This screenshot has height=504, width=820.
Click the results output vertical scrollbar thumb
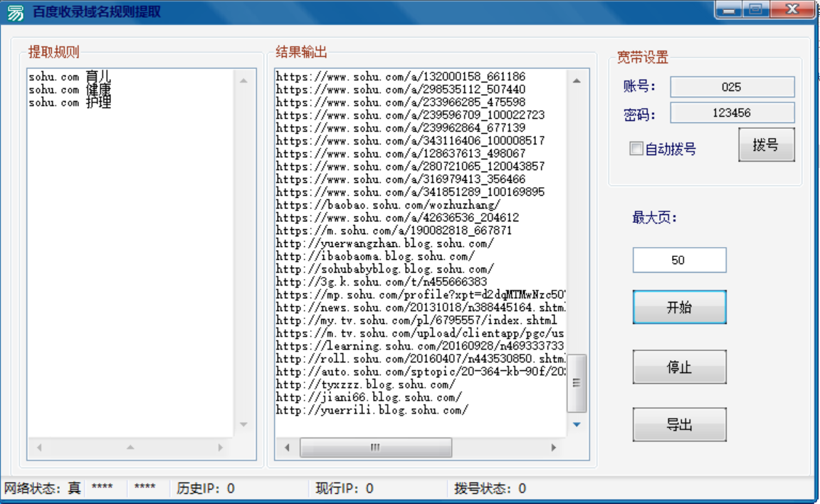tap(577, 383)
